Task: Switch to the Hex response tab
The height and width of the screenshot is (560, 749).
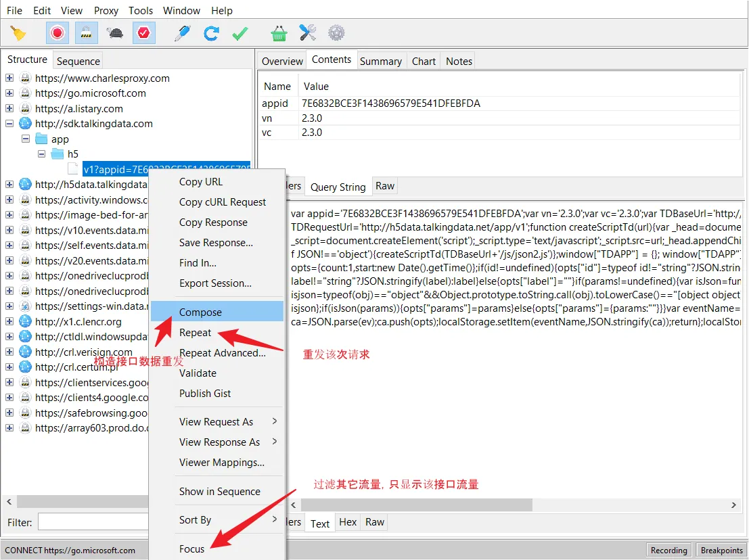Action: 348,522
